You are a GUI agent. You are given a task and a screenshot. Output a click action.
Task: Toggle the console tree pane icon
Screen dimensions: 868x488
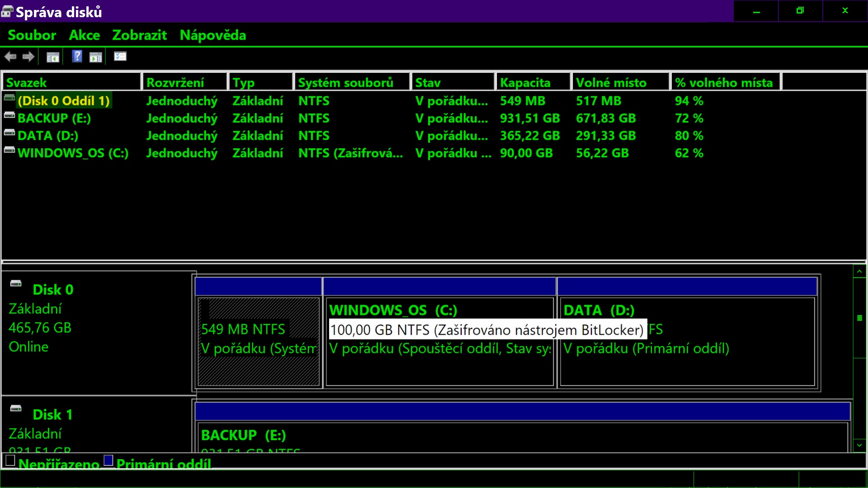53,57
